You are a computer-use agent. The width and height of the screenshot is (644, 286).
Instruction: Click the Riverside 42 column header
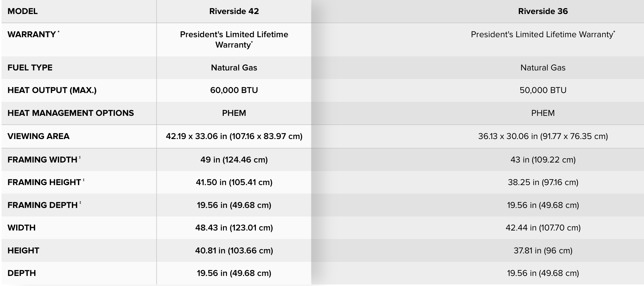pyautogui.click(x=234, y=11)
